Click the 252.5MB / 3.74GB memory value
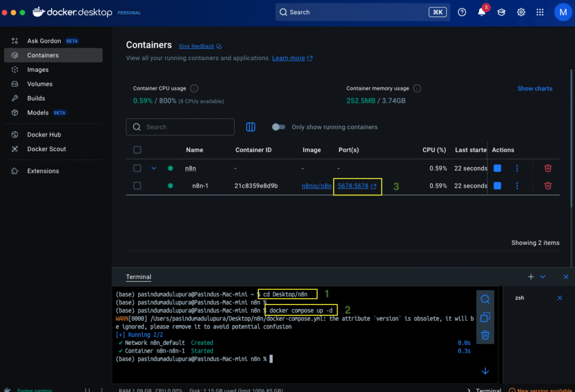Screen dimensions: 575x392 [376, 101]
